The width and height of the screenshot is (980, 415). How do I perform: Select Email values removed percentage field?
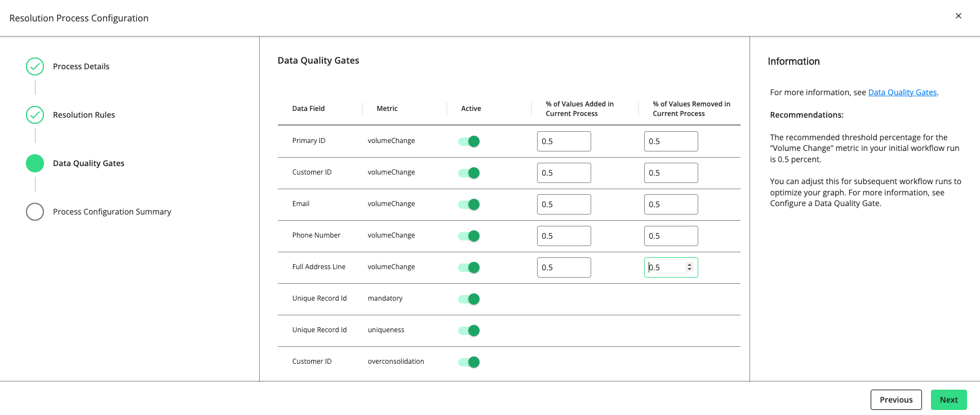tap(671, 204)
